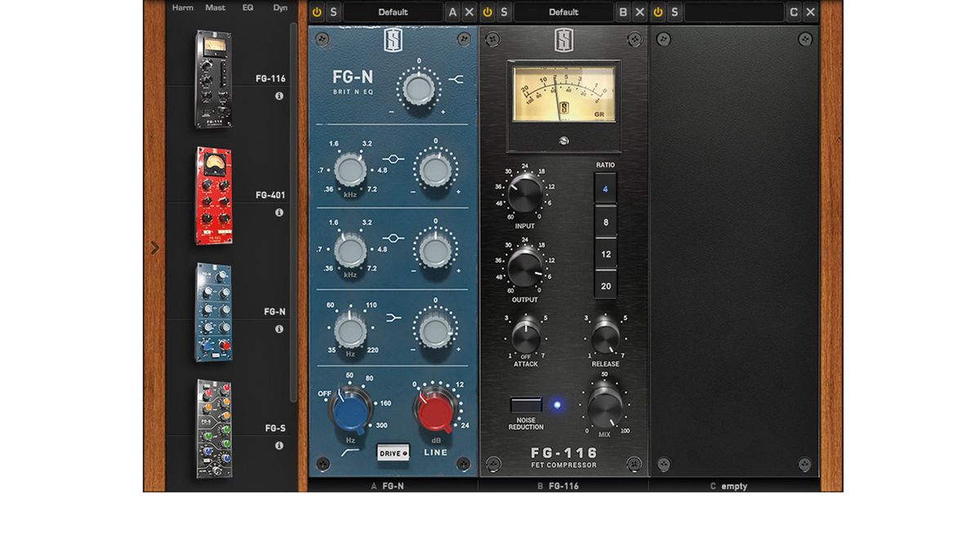The width and height of the screenshot is (980, 551).
Task: Enable DRIVE on the FG-N EQ
Action: tap(391, 453)
